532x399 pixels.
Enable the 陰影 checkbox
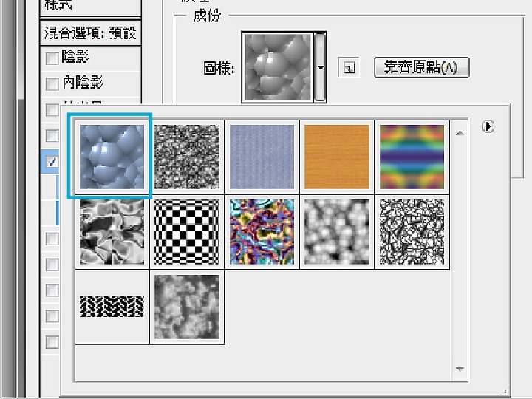52,58
